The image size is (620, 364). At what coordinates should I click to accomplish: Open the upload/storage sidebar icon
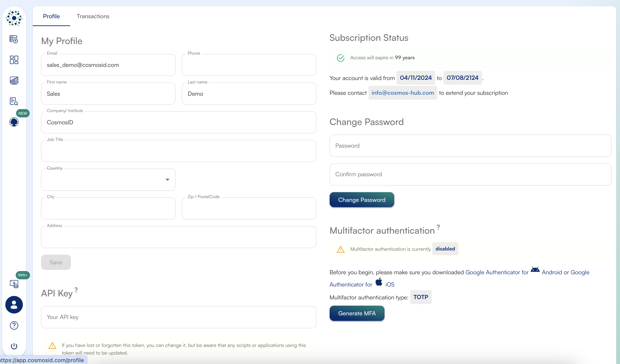click(x=14, y=39)
